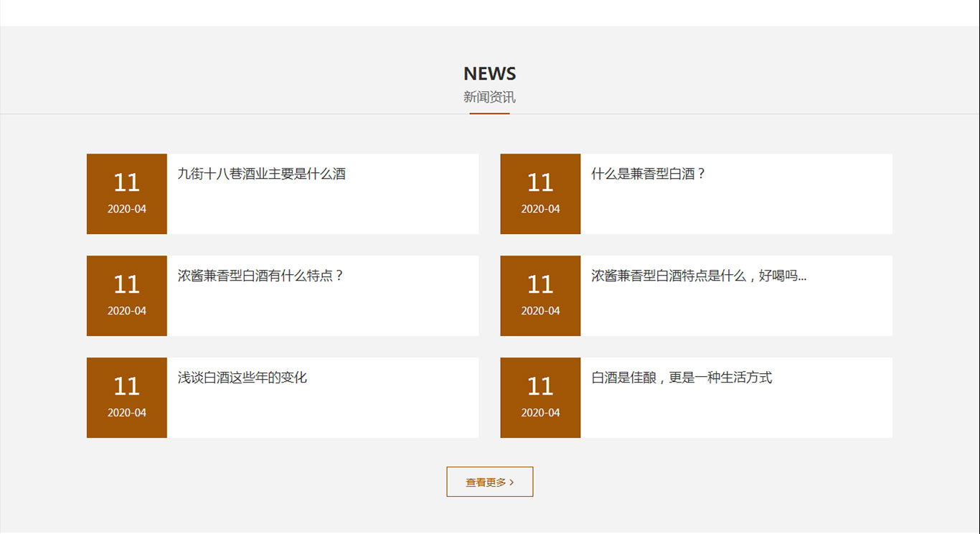Image resolution: width=980 pixels, height=534 pixels.
Task: Click day number 11 beside 浅谈白酒这些年的变化
Action: click(x=126, y=387)
